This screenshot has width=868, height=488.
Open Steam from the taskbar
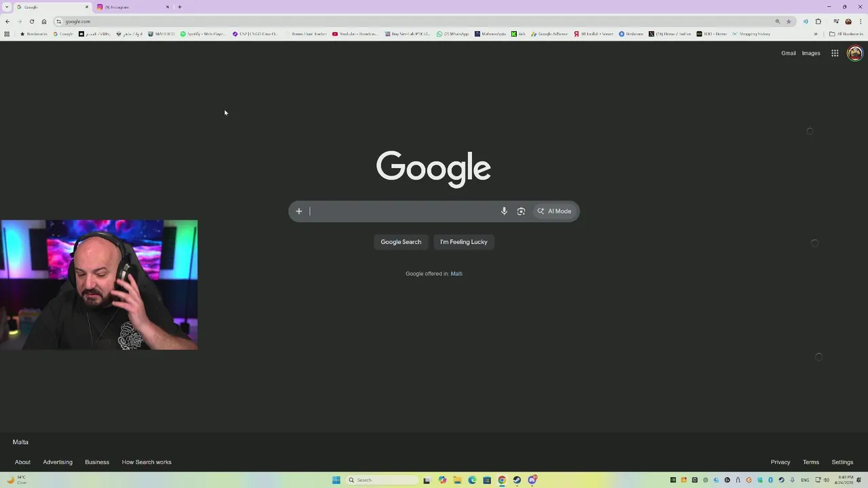517,480
